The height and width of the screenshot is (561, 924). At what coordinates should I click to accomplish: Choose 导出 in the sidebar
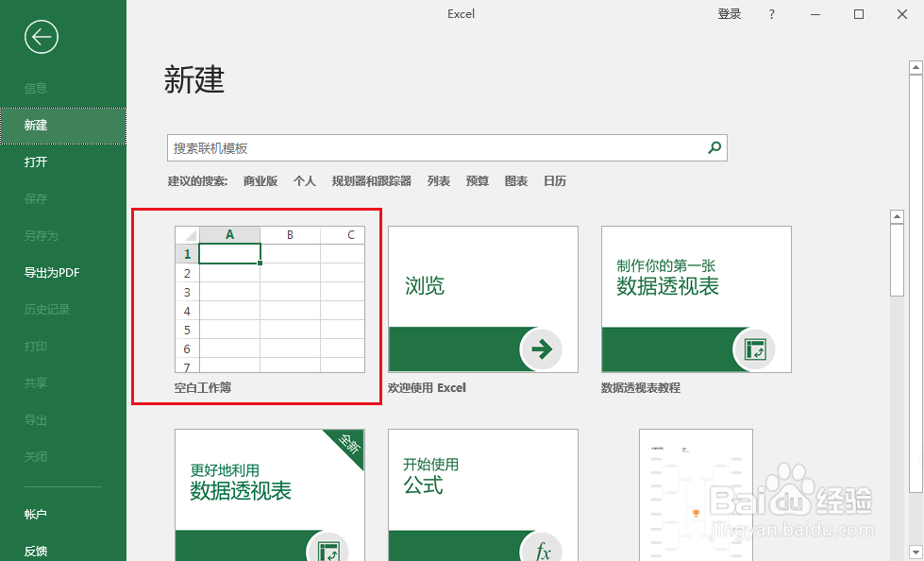63,420
